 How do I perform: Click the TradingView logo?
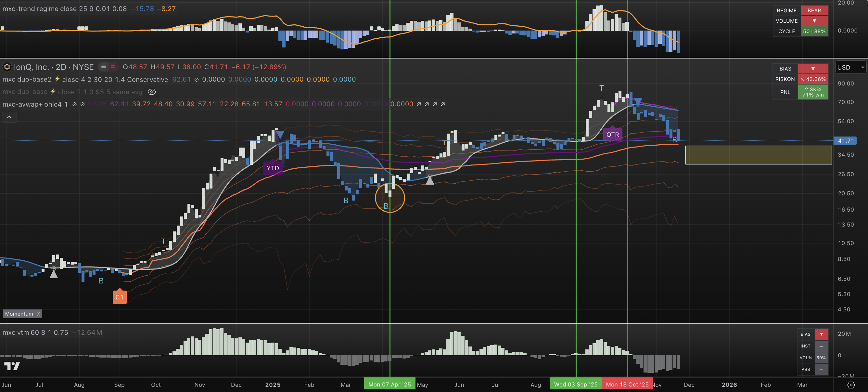coord(12,366)
